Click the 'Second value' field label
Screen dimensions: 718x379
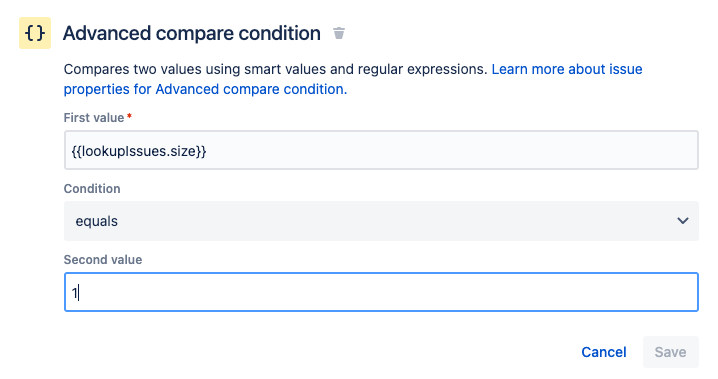point(103,260)
